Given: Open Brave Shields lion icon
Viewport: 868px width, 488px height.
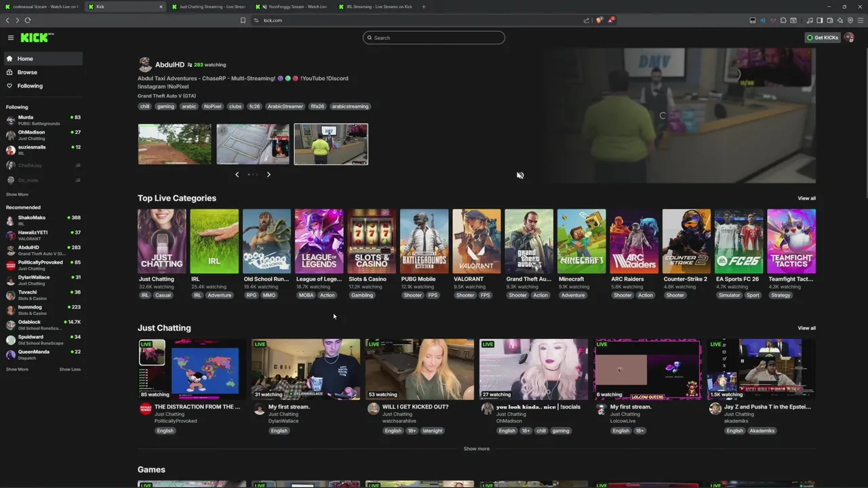Looking at the screenshot, I should tap(599, 20).
